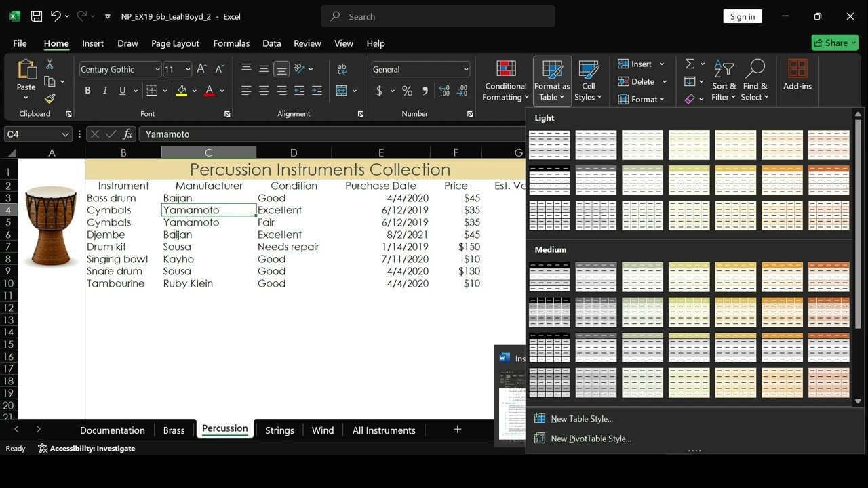Apply Comma Style format
The width and height of the screenshot is (868, 488).
click(425, 91)
